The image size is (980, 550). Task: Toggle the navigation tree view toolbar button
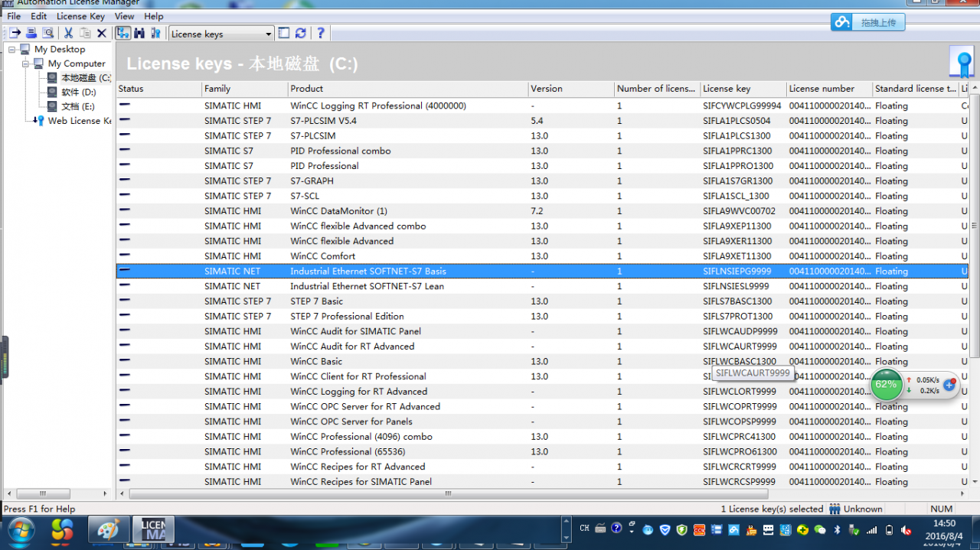122,33
